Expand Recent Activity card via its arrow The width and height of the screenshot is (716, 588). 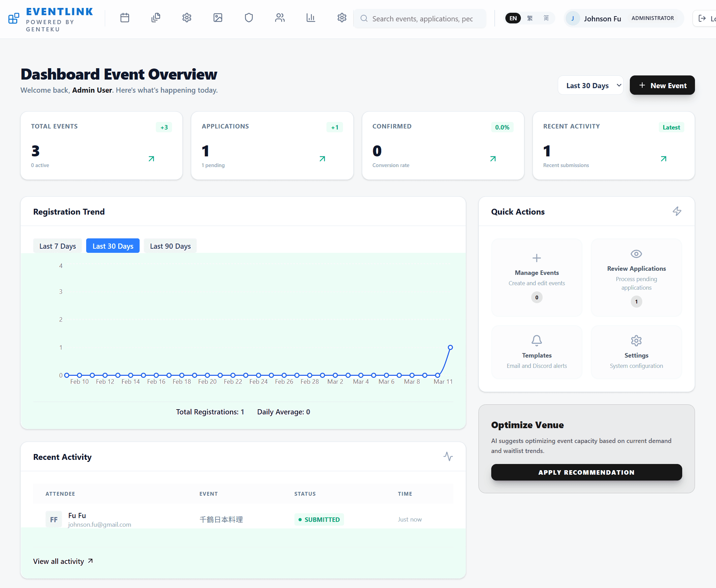coord(663,159)
